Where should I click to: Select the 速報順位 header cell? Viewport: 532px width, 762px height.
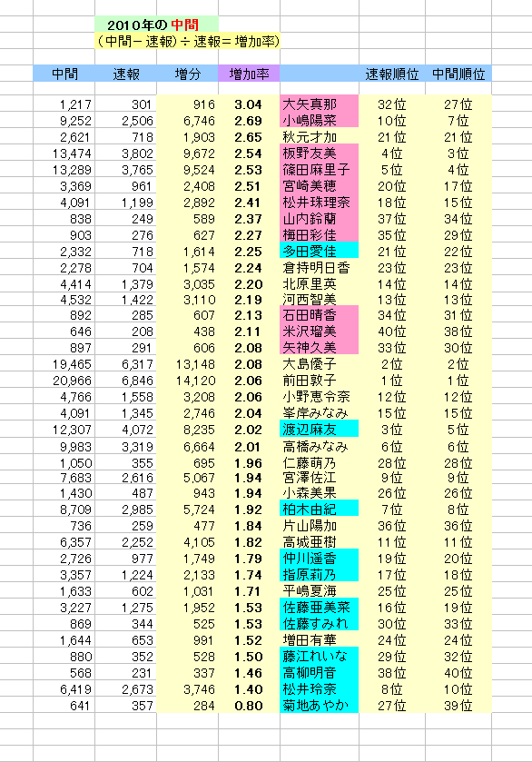point(392,74)
